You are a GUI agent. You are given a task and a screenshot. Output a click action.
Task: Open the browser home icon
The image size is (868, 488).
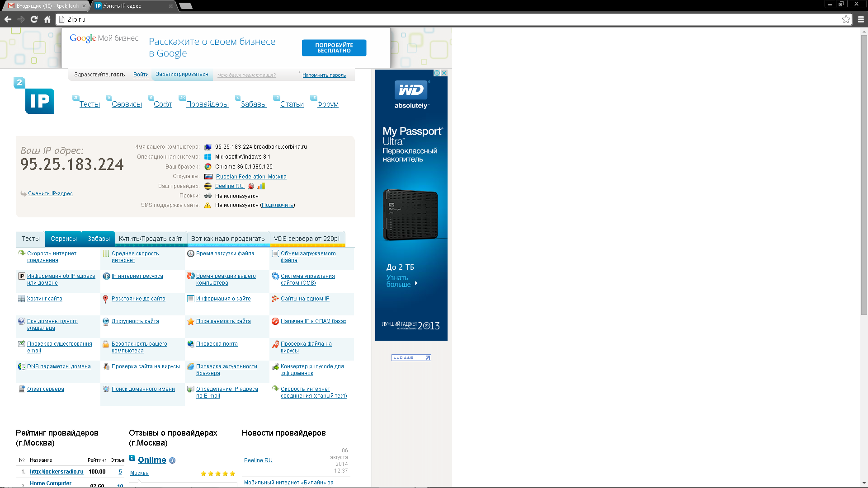[x=47, y=19]
